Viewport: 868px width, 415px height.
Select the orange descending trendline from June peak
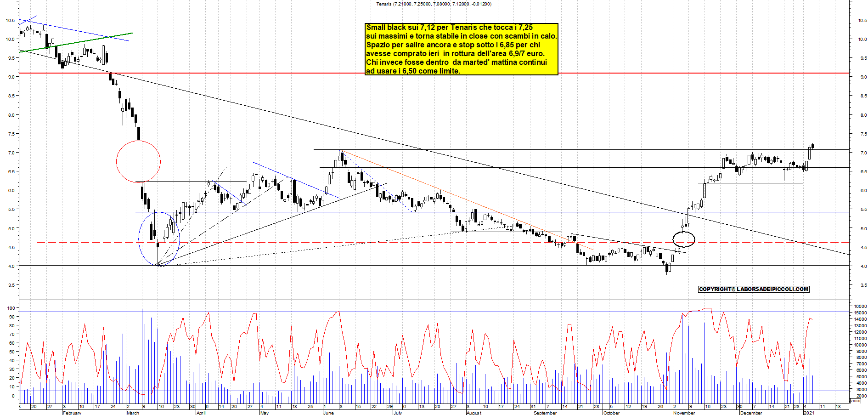tap(467, 200)
